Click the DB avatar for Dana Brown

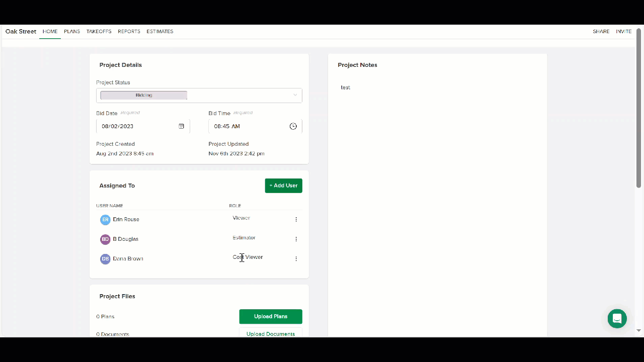tap(105, 258)
